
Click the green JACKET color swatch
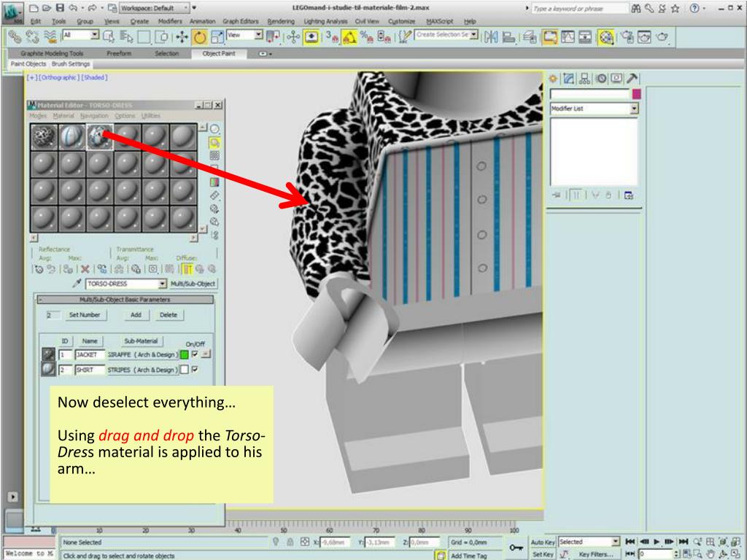point(185,355)
